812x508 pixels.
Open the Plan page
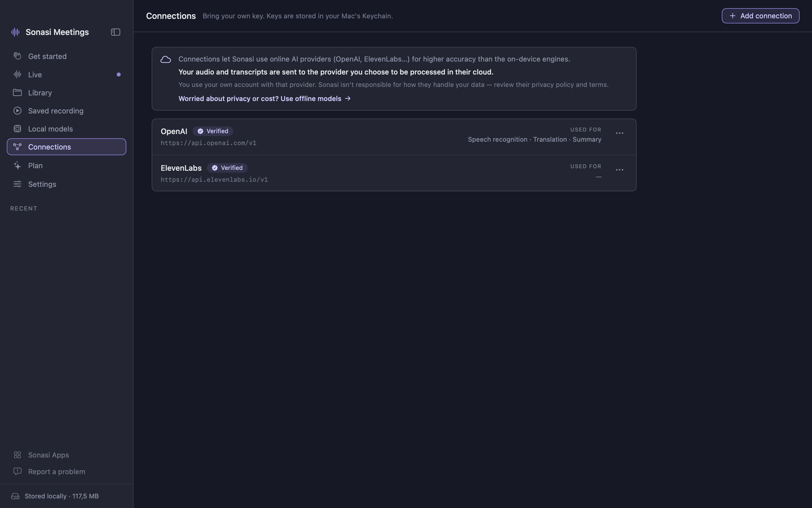click(x=67, y=166)
